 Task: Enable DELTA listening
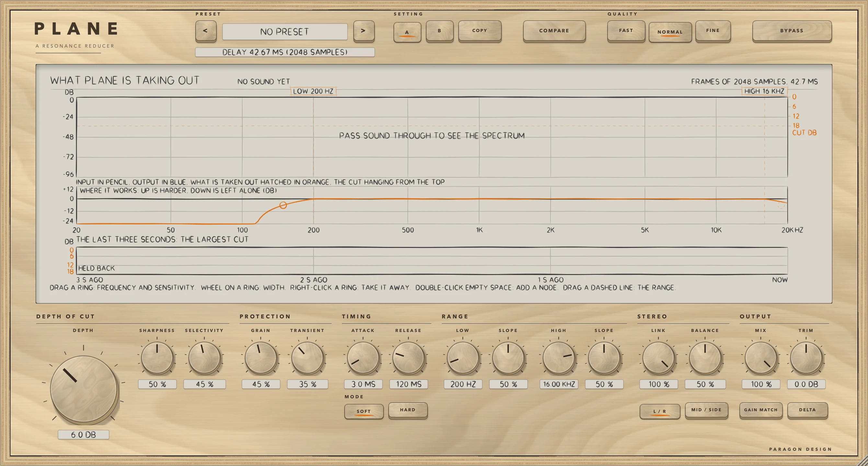[807, 410]
